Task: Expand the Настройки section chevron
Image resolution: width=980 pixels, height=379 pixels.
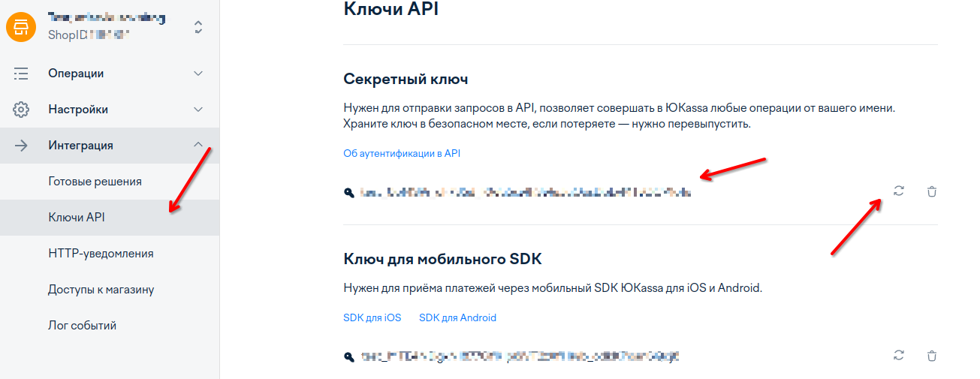Action: tap(198, 110)
